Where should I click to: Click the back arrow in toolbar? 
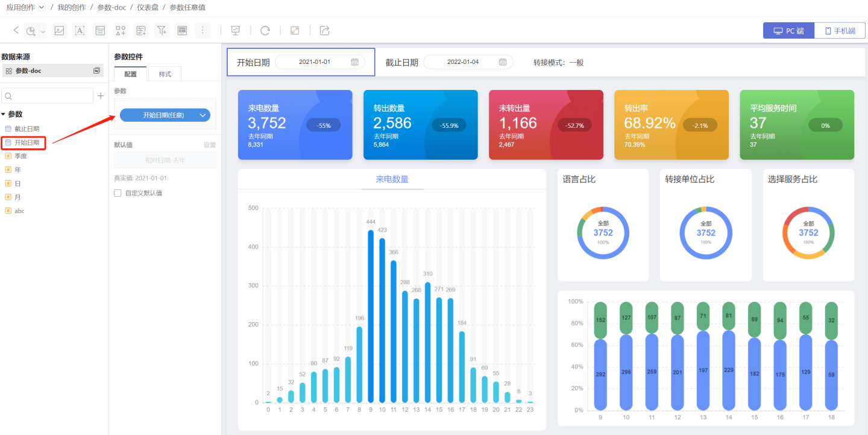[16, 30]
